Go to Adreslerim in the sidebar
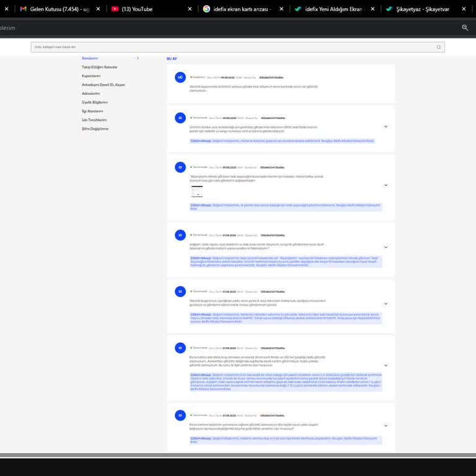Image resolution: width=476 pixels, height=476 pixels. pyautogui.click(x=90, y=94)
